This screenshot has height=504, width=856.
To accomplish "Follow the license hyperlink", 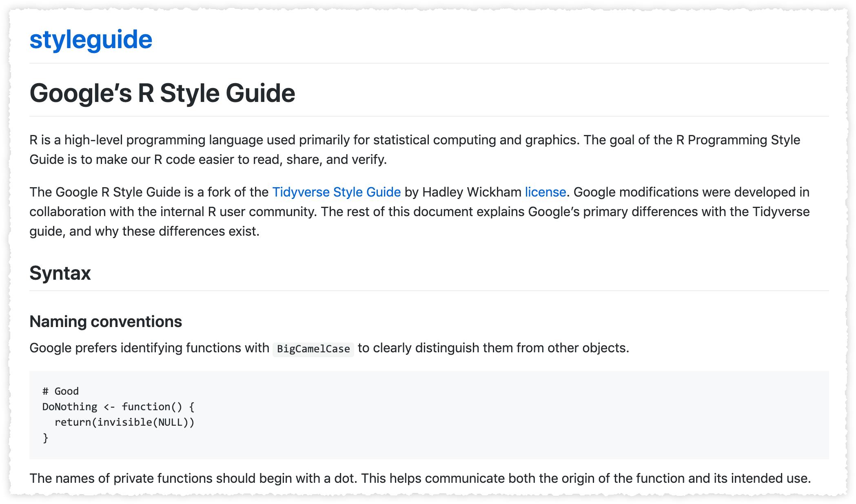I will 545,192.
